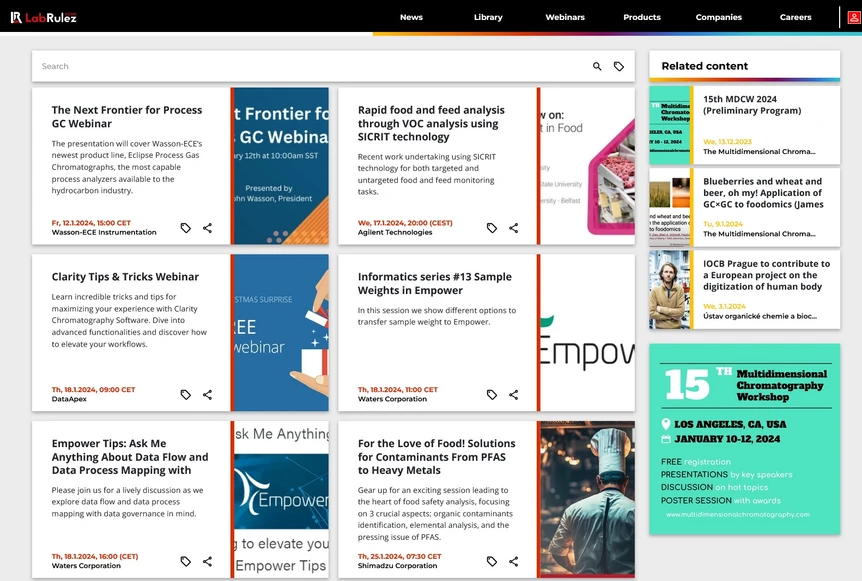Screen dimensions: 862x581
Task: Click the Search input field
Action: (x=311, y=67)
